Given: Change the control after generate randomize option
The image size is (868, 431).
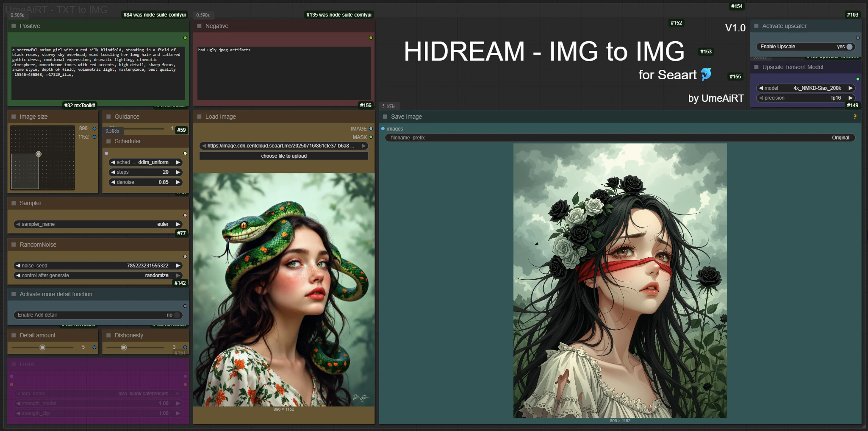Looking at the screenshot, I should click(x=98, y=275).
